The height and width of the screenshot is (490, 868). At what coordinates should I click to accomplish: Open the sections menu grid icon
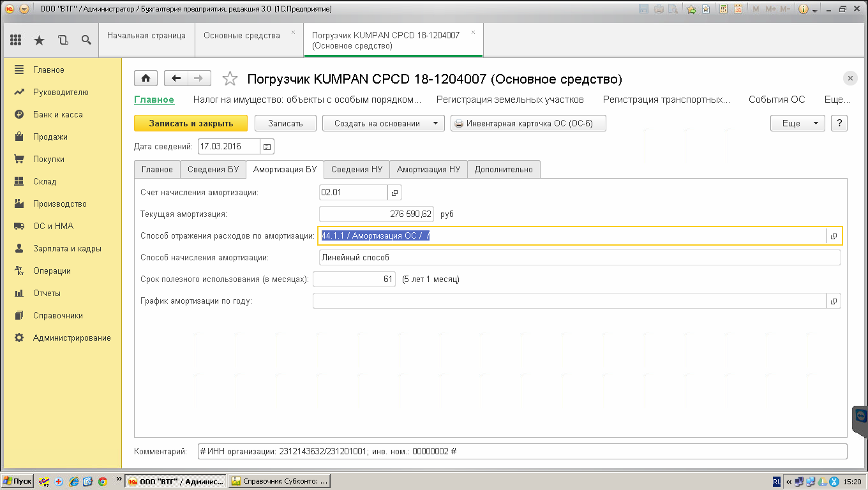(x=16, y=40)
